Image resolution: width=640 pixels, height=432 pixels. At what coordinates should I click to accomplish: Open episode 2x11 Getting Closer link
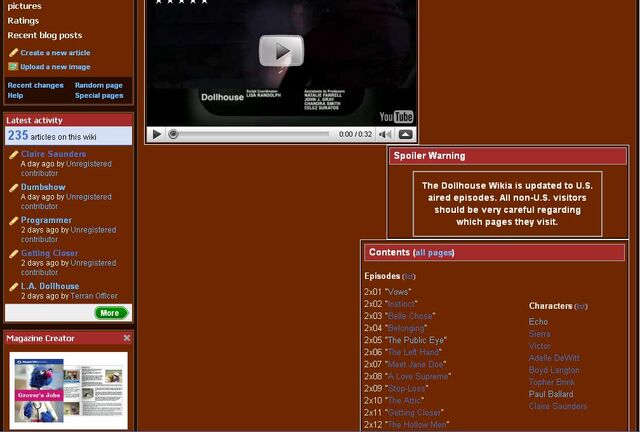pos(414,413)
